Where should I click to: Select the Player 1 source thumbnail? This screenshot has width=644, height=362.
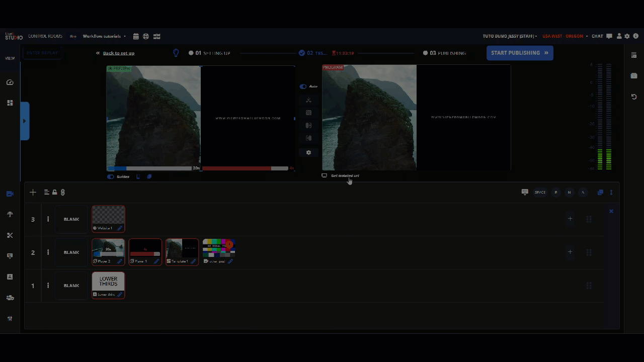point(145,252)
